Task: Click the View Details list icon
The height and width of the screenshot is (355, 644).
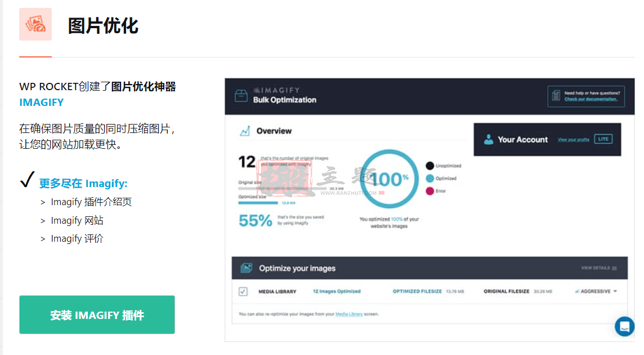Action: tap(614, 268)
